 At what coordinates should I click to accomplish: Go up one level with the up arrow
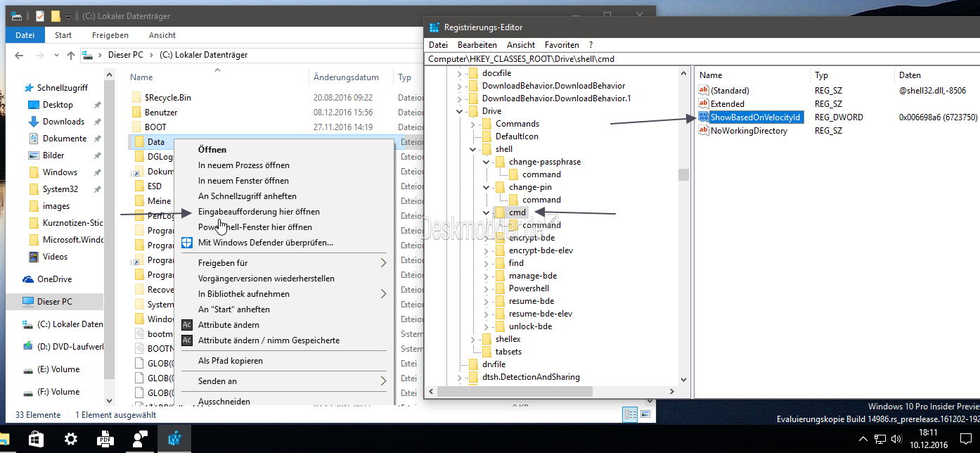(70, 55)
